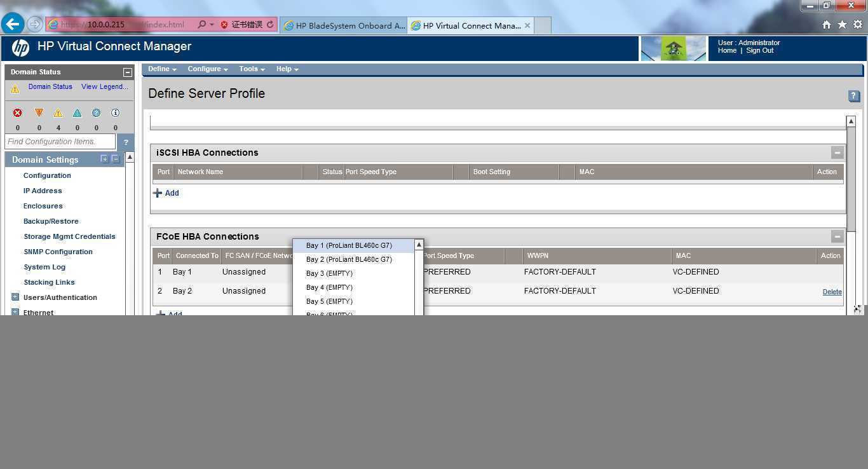This screenshot has width=868, height=469.
Task: Open the IP Address settings
Action: [43, 191]
